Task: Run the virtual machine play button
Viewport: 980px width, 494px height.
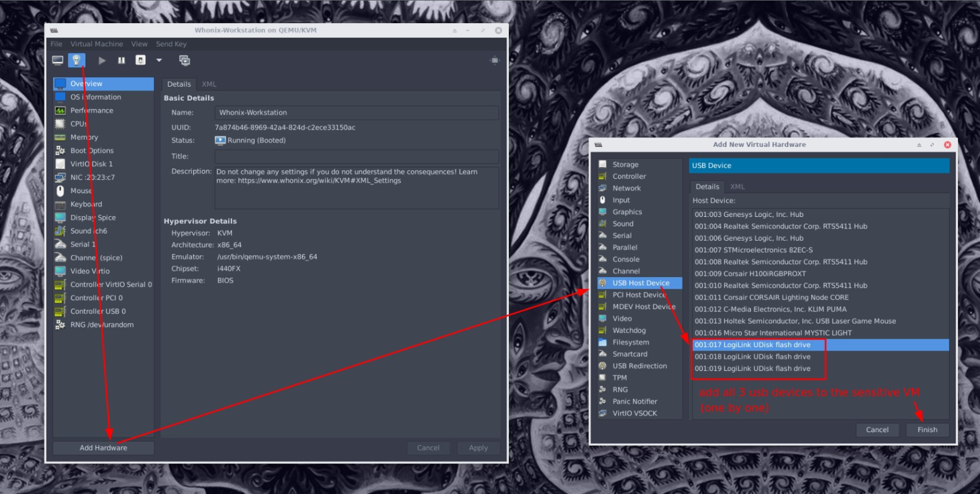Action: point(102,60)
